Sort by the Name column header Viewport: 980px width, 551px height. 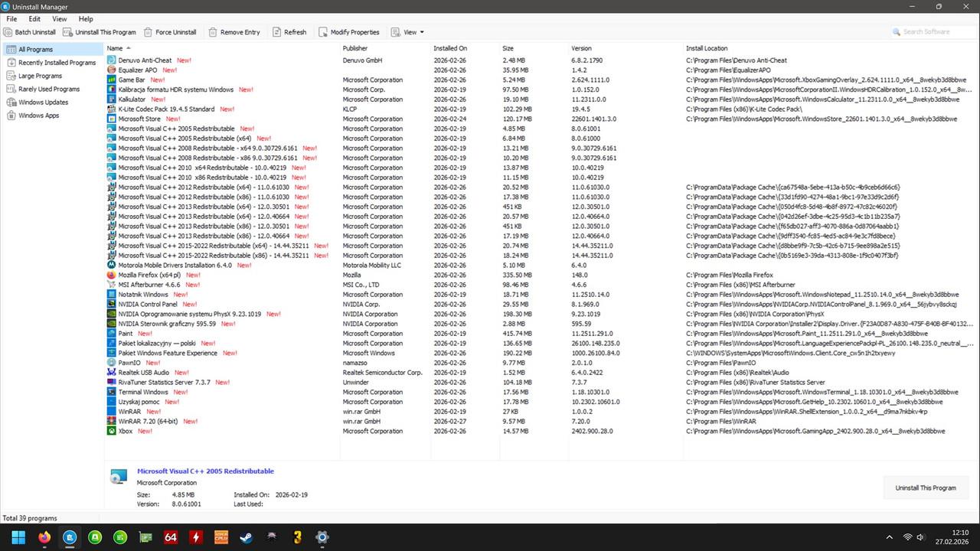tap(222, 48)
